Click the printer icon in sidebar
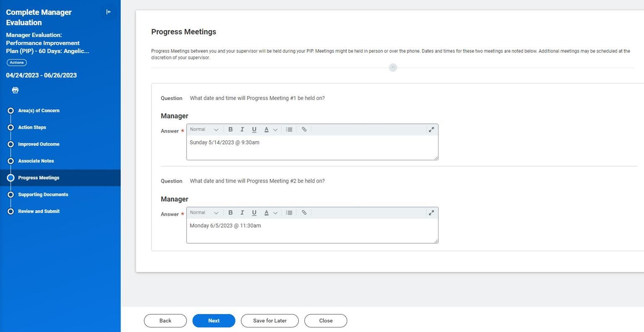Screen dimensions: 644x332 (15, 90)
